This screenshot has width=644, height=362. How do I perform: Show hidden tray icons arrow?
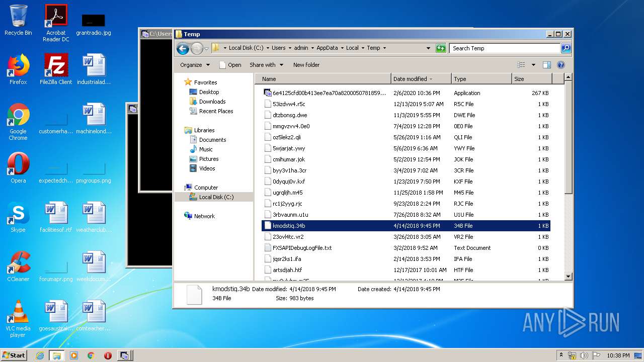561,355
